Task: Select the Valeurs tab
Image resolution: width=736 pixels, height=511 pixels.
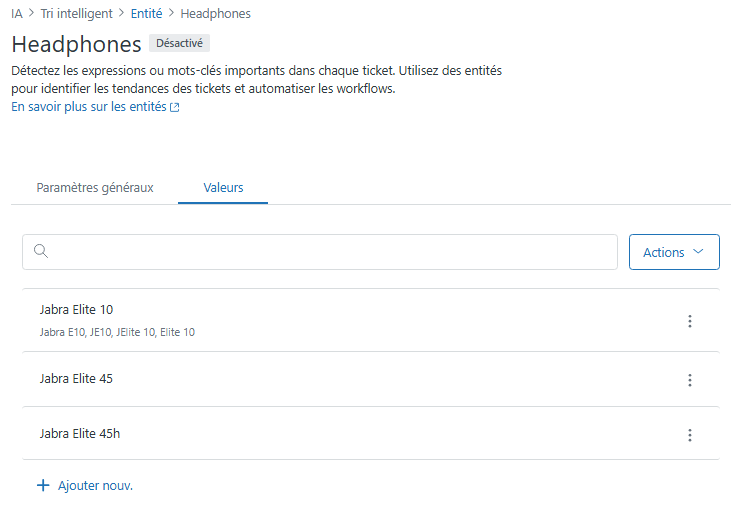Action: click(x=223, y=188)
